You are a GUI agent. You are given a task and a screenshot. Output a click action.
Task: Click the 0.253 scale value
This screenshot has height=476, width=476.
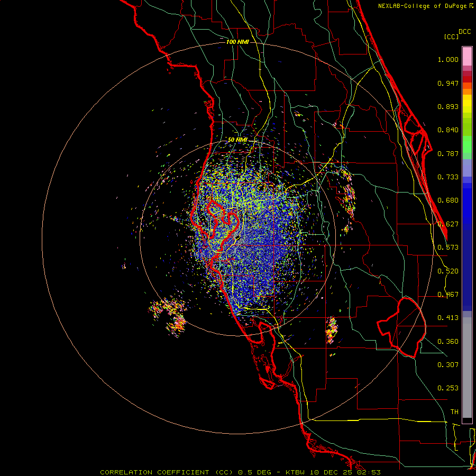click(448, 388)
